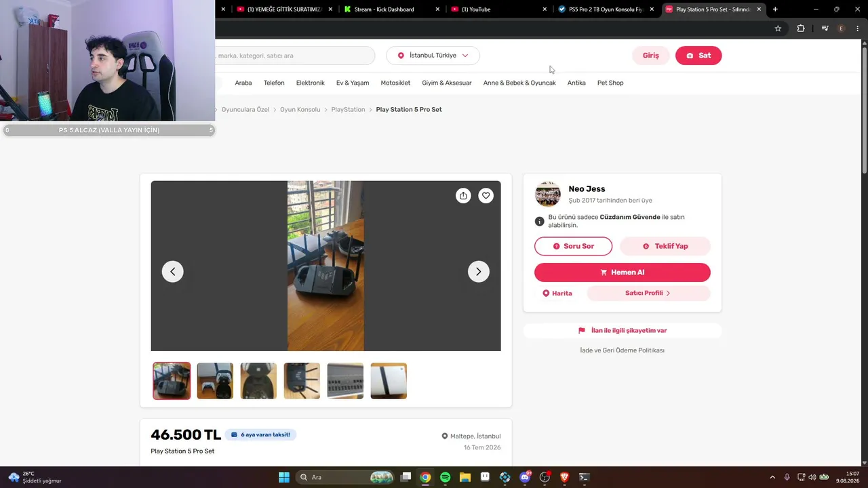Select the white console thumbnail
This screenshot has height=488, width=868.
(389, 381)
